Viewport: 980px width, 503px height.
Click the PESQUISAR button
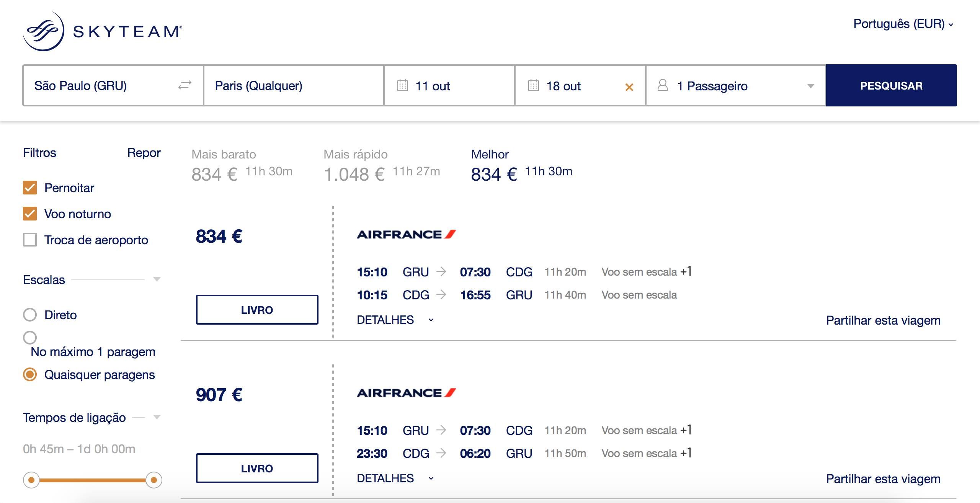pyautogui.click(x=891, y=85)
